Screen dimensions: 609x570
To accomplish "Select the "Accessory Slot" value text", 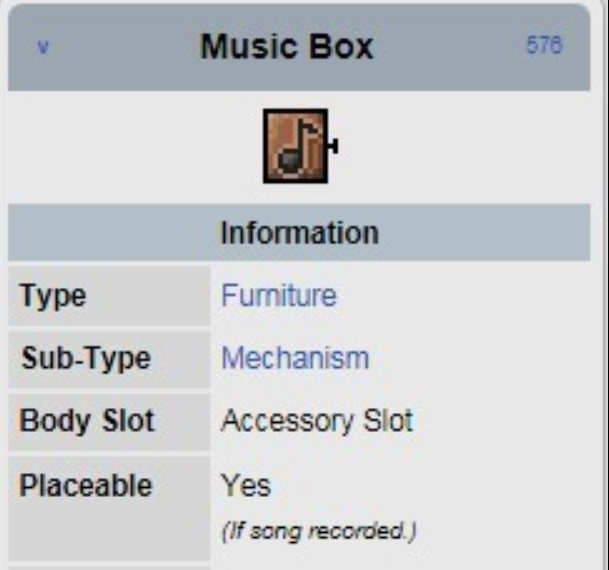I will coord(317,421).
